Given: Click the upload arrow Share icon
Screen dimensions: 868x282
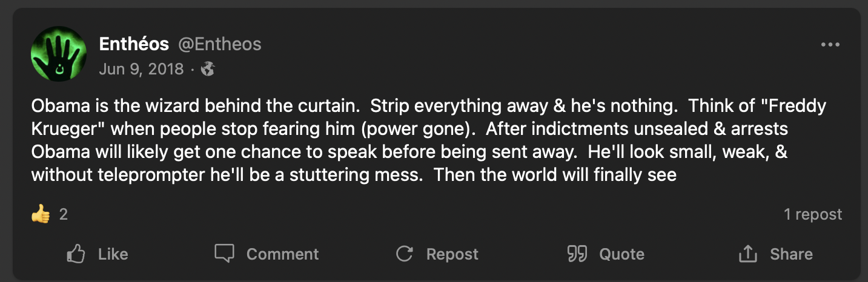Looking at the screenshot, I should [749, 254].
